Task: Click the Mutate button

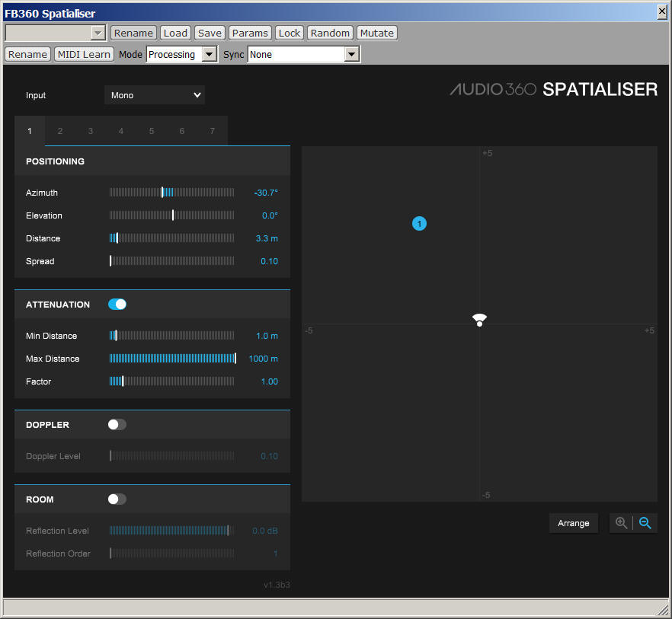Action: tap(376, 33)
